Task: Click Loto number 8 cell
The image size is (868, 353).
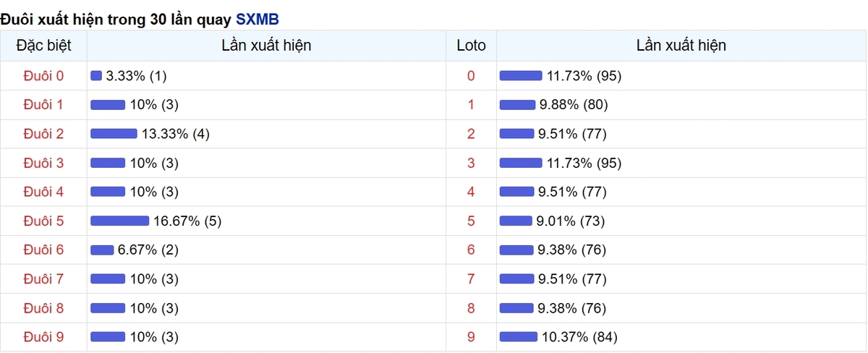Action: tap(471, 307)
